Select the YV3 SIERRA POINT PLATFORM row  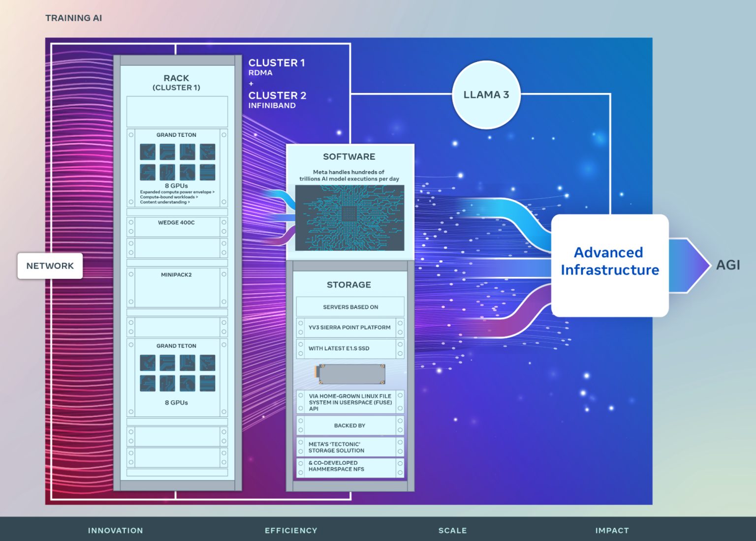pos(350,328)
